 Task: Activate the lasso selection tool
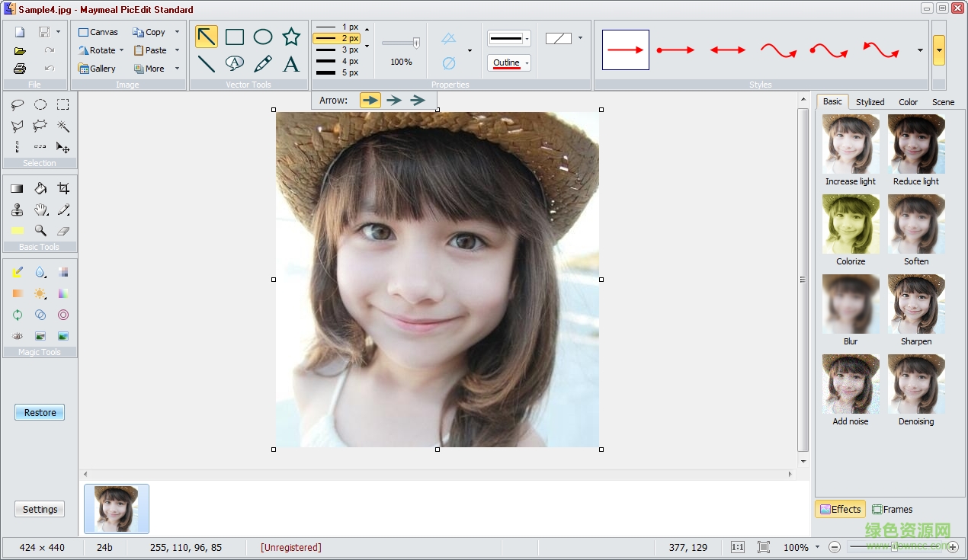pos(17,105)
